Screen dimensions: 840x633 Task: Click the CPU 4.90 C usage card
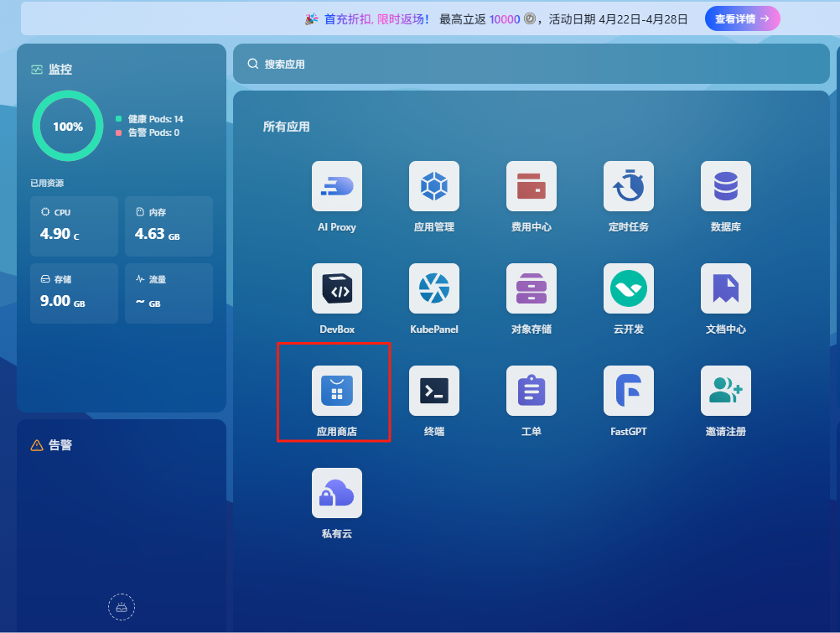tap(74, 226)
